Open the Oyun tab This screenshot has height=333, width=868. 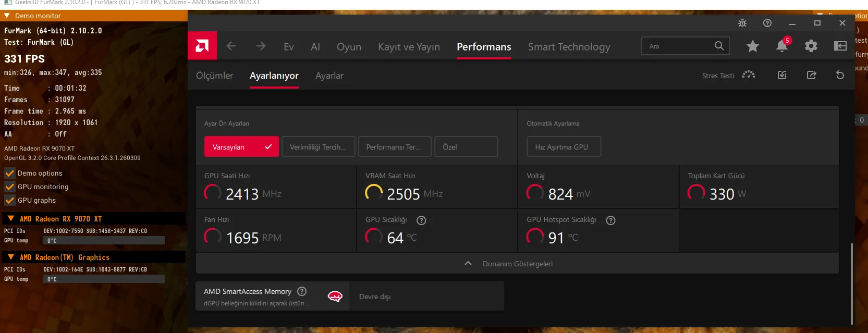[349, 47]
